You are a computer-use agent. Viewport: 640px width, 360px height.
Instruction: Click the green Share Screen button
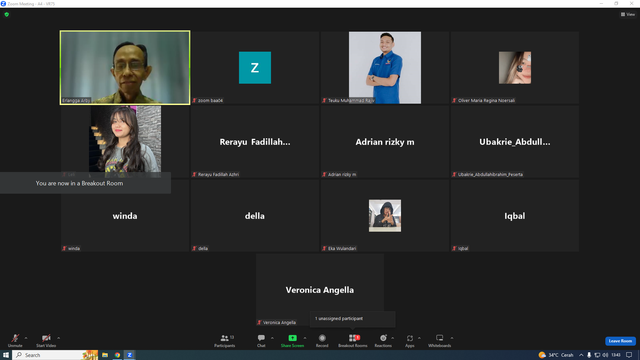click(x=292, y=340)
